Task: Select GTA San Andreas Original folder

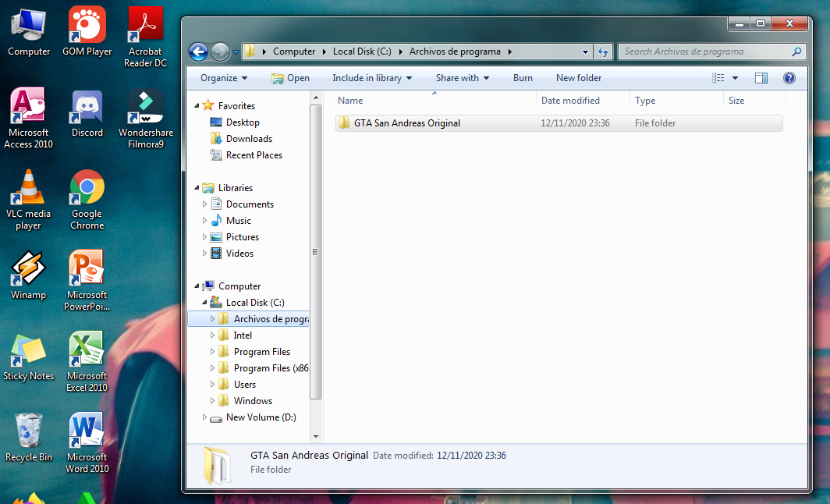Action: 559,123
